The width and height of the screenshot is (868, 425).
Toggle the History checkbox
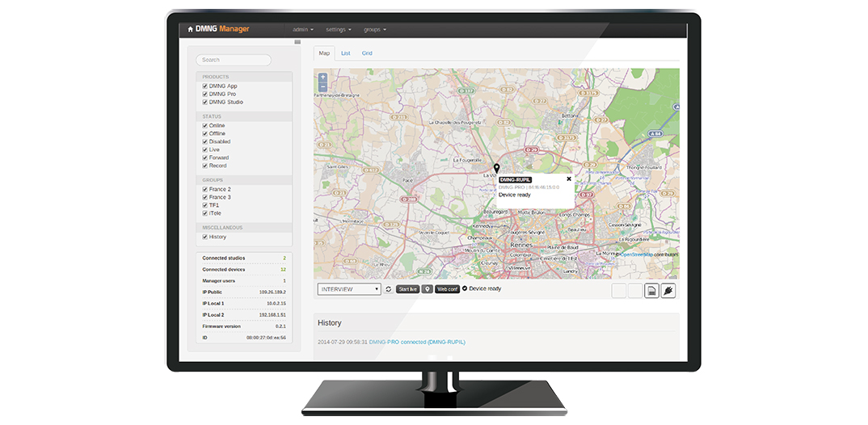point(204,237)
